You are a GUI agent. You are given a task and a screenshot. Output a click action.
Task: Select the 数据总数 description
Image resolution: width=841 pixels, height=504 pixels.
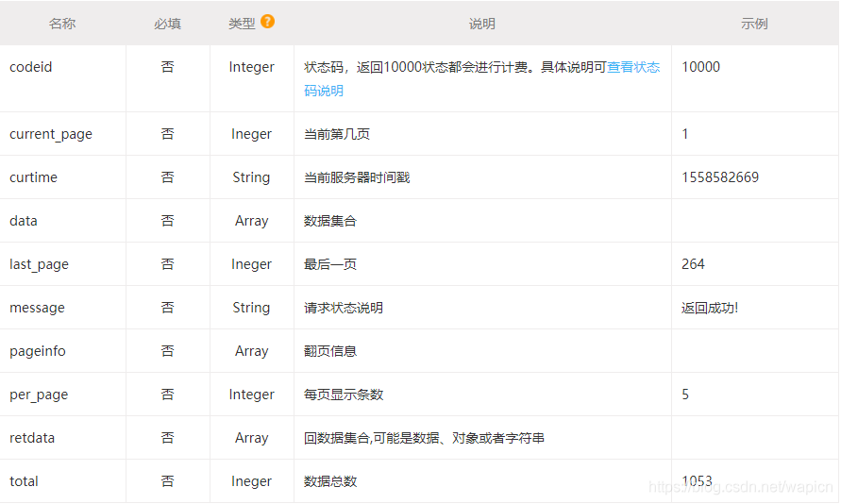[330, 481]
